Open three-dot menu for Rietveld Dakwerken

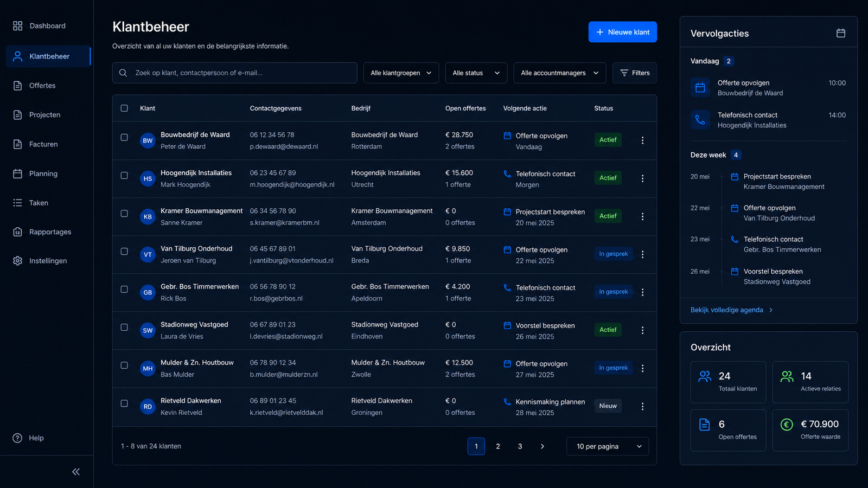pos(642,406)
